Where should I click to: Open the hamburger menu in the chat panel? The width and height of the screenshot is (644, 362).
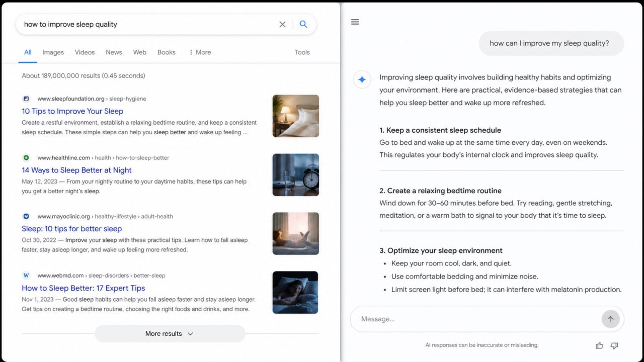pos(355,22)
